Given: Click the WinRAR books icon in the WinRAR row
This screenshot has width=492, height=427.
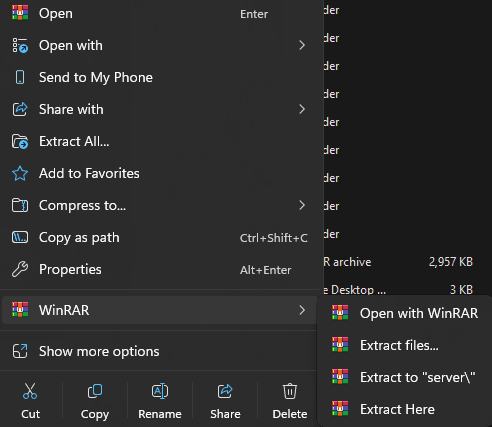Looking at the screenshot, I should tap(20, 309).
